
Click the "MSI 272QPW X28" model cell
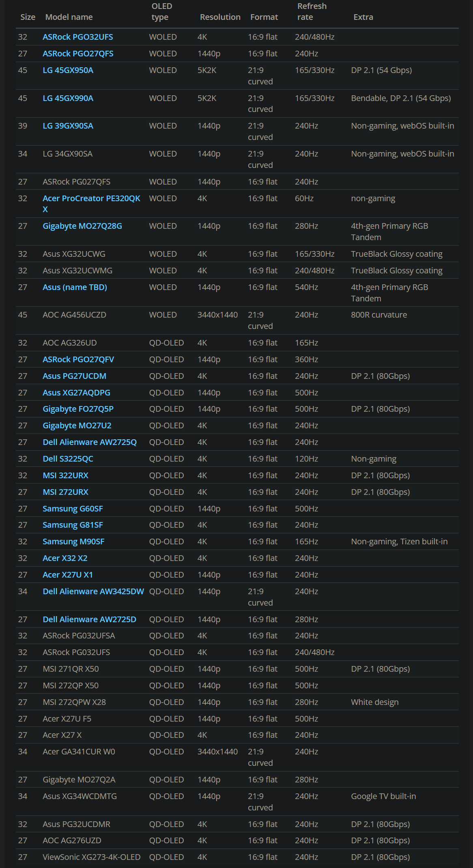click(x=74, y=702)
